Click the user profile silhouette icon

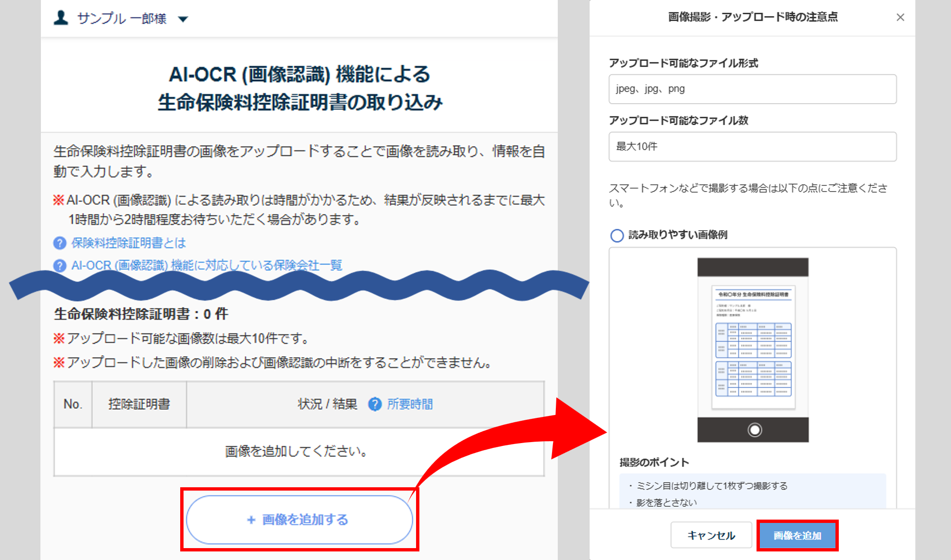tap(61, 18)
